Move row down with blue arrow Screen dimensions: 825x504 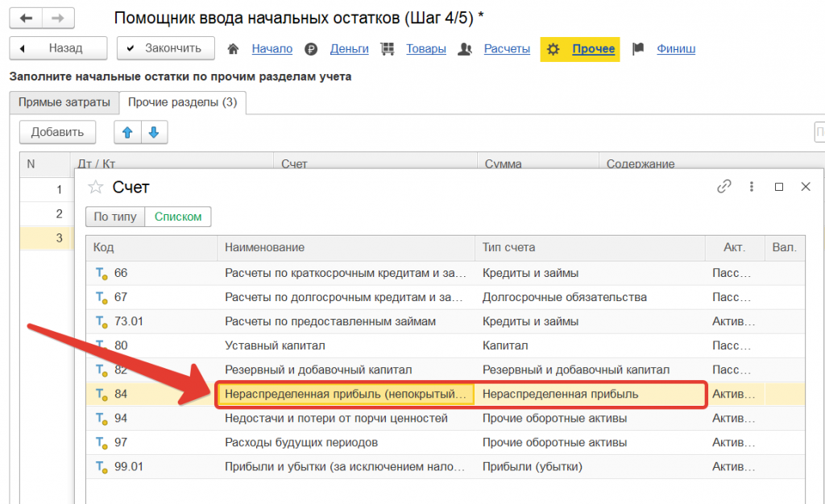click(155, 132)
